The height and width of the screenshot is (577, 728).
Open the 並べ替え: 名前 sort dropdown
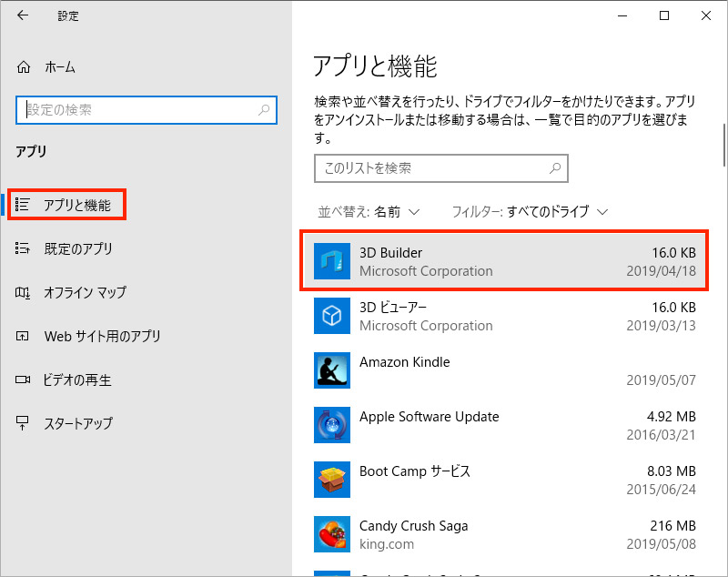point(369,212)
